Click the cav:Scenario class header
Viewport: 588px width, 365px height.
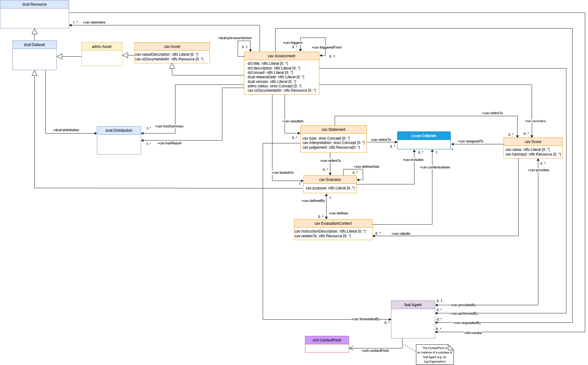click(330, 180)
